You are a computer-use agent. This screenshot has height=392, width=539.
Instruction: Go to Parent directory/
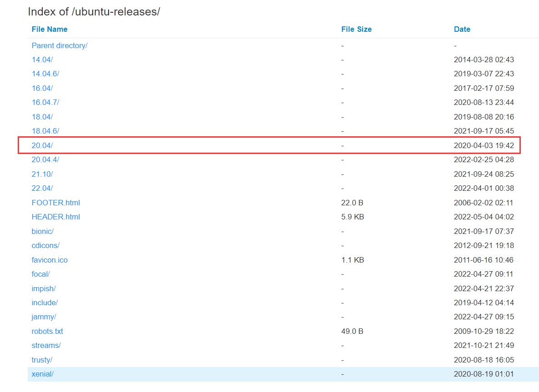click(x=60, y=45)
